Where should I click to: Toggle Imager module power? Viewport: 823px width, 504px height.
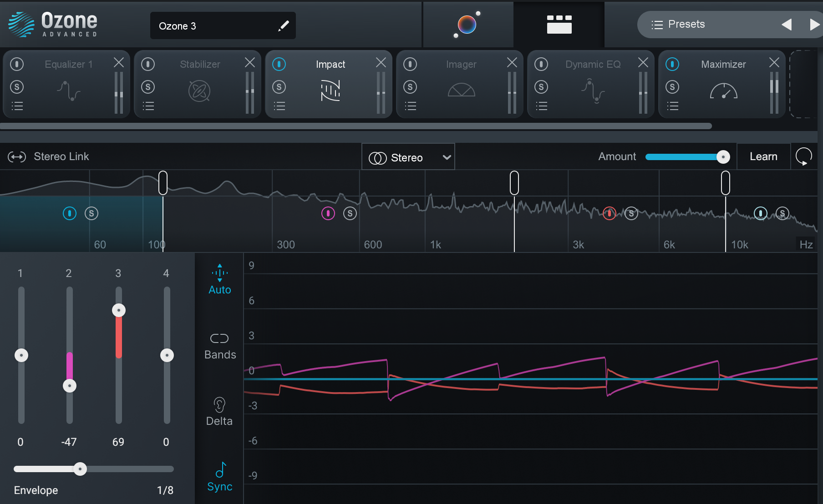coord(410,64)
